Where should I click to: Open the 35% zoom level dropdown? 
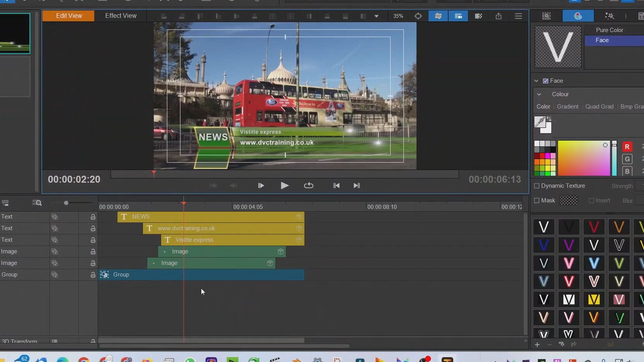(x=398, y=16)
